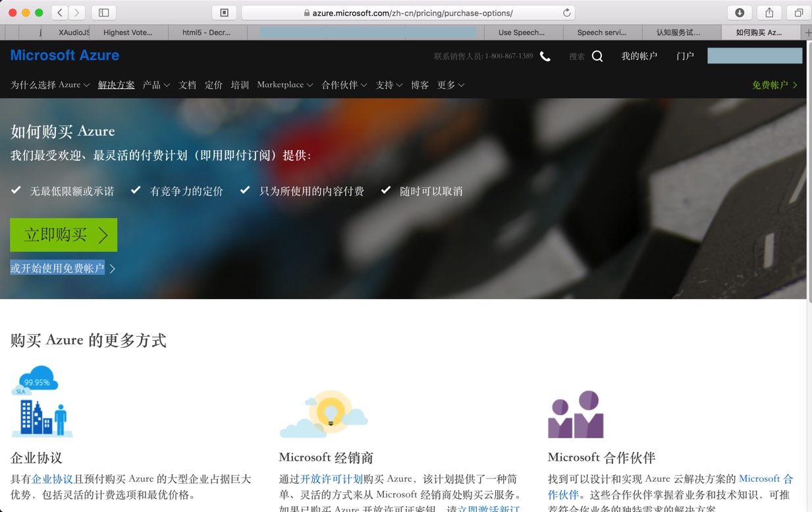Add a new tab with plus button
812x512 pixels.
pyautogui.click(x=807, y=32)
